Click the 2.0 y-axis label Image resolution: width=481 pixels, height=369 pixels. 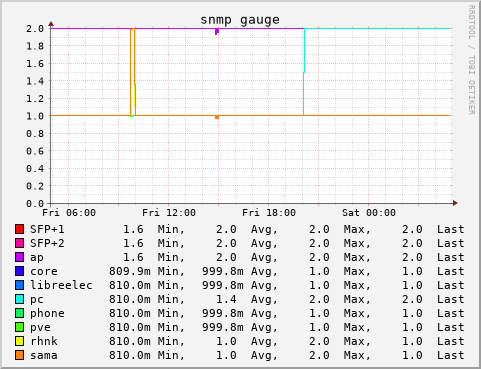point(35,29)
